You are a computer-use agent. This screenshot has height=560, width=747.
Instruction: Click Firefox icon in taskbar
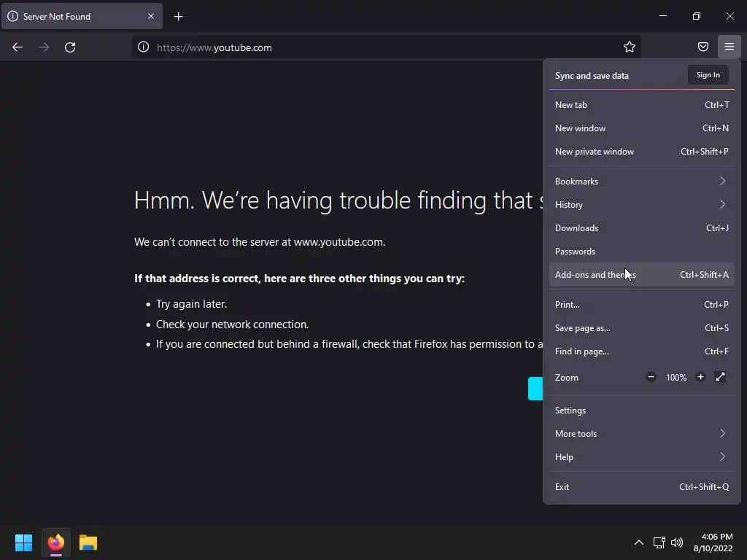point(56,542)
